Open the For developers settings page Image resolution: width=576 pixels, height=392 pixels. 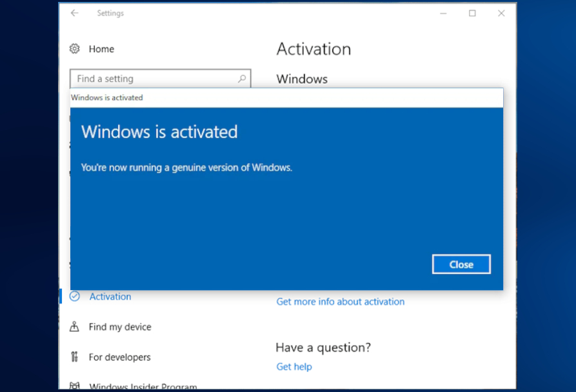coord(119,357)
